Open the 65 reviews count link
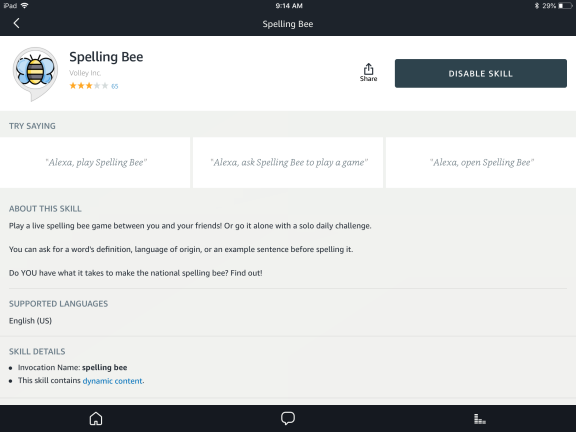The height and width of the screenshot is (432, 576). pyautogui.click(x=115, y=86)
